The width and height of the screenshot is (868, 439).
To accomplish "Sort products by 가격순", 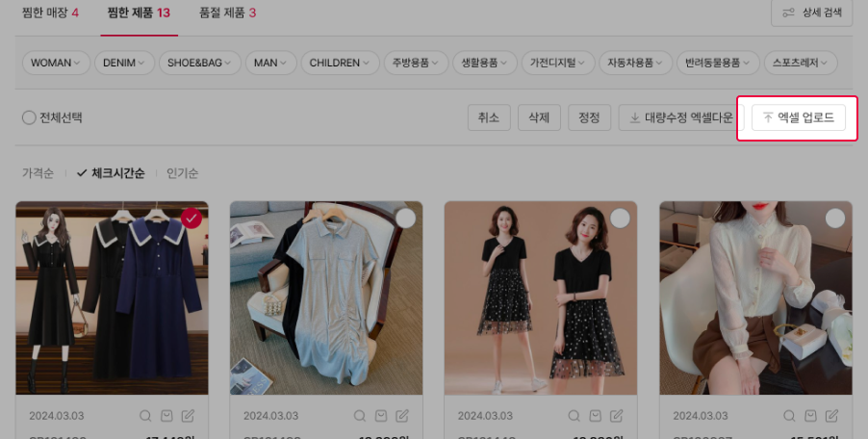I will pos(38,173).
